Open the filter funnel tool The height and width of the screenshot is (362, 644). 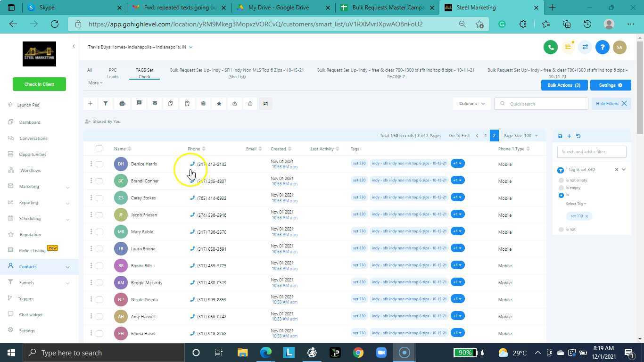106,104
